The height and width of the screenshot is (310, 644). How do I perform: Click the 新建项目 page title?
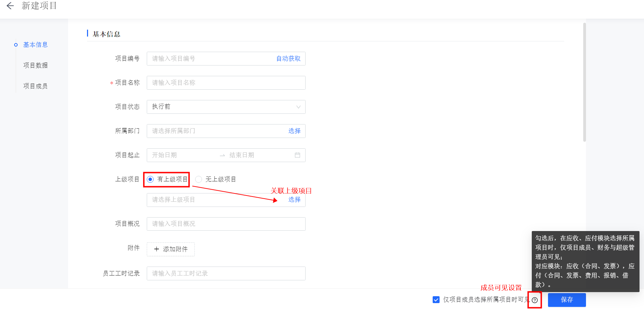pos(39,6)
